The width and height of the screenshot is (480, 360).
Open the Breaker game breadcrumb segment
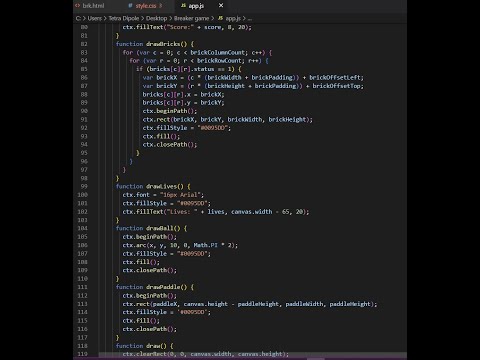(x=191, y=18)
